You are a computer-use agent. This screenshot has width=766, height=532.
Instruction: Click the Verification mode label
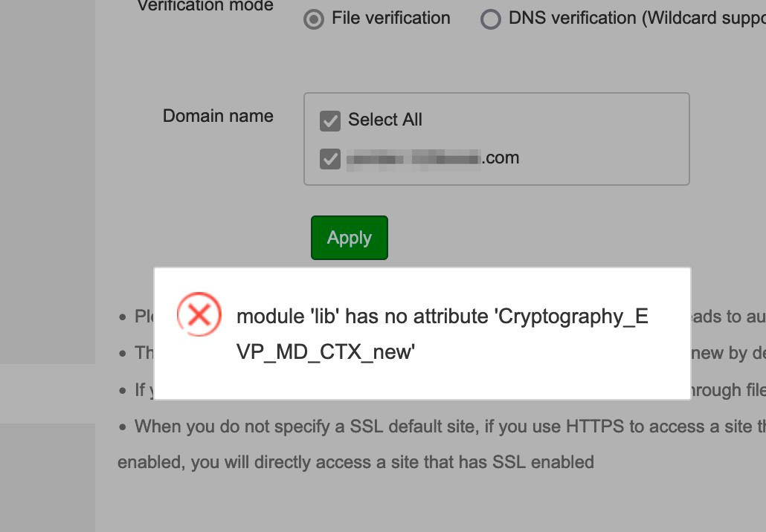[205, 7]
